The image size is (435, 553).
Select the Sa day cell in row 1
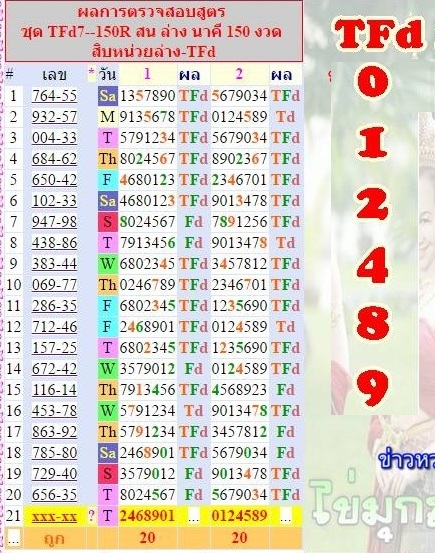[107, 96]
